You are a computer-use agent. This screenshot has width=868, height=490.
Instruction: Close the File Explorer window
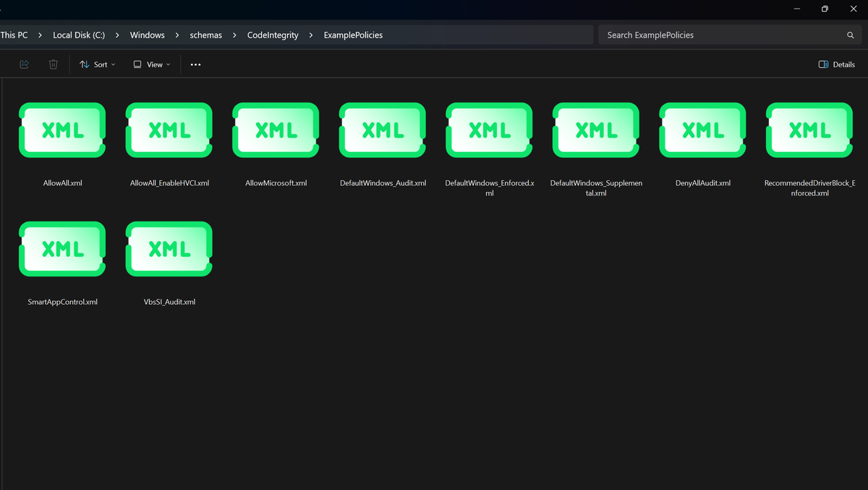click(x=854, y=9)
